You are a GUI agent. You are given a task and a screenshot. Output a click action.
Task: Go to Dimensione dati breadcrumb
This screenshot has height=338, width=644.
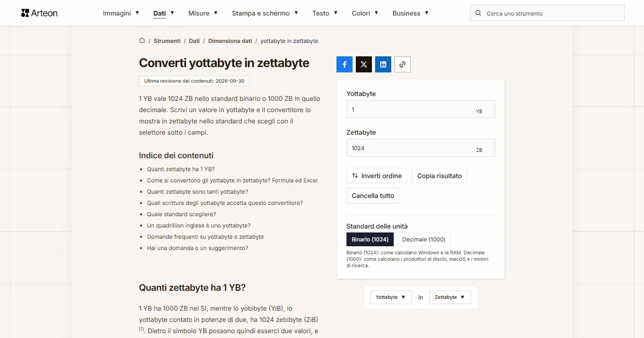click(x=230, y=41)
